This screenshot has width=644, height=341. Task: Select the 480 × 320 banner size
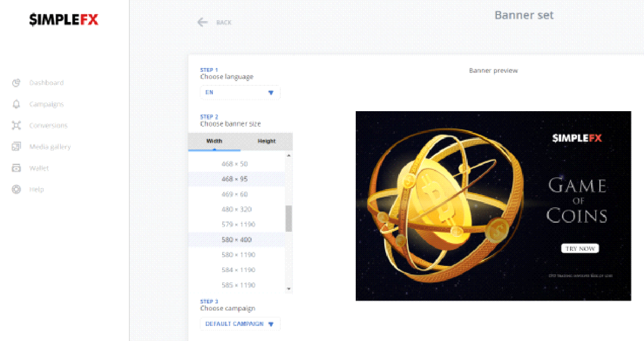tap(235, 209)
